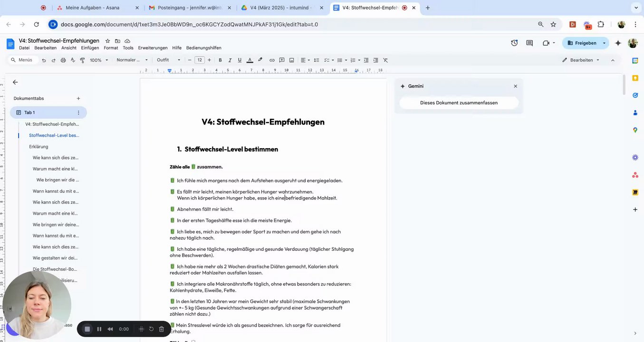The width and height of the screenshot is (644, 342).
Task: Click 'Dieses Dokument zusammenfassen' button
Action: (459, 103)
